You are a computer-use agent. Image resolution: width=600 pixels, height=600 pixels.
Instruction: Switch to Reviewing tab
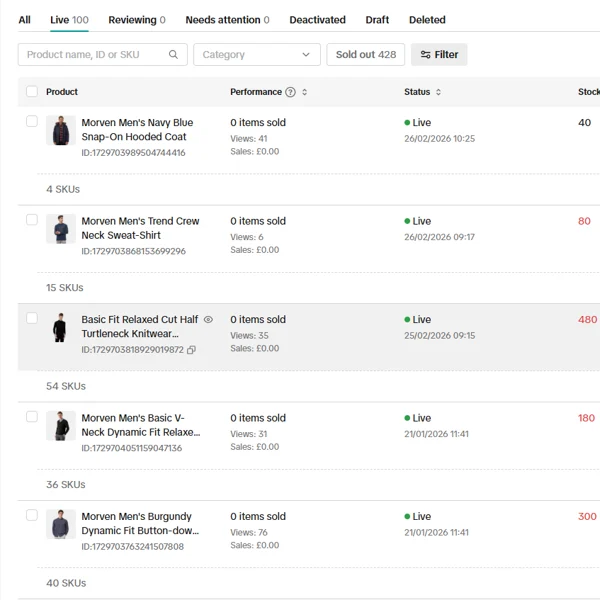coord(137,20)
